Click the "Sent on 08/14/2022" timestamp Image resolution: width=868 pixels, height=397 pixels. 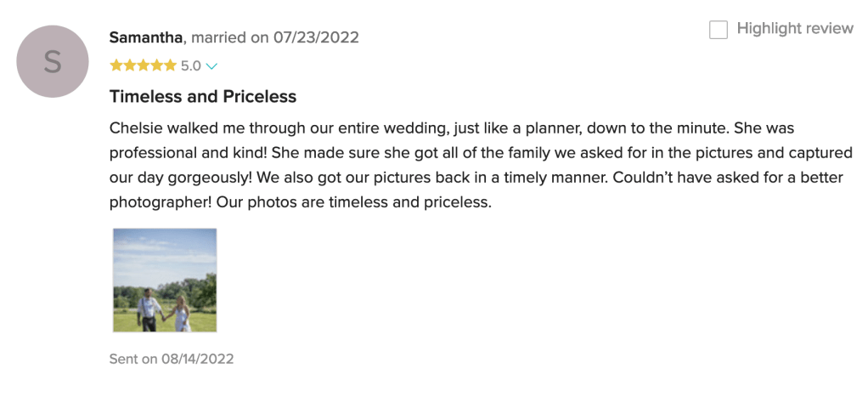click(172, 359)
